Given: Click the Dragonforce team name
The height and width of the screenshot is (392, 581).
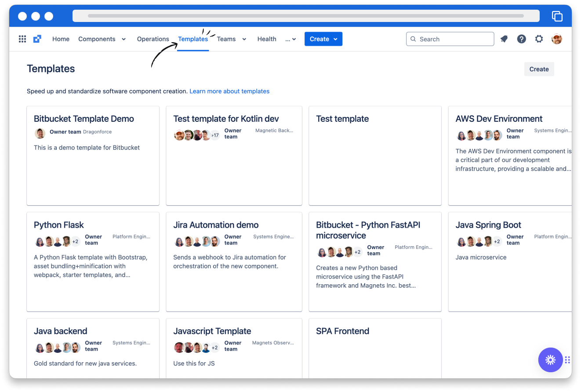Looking at the screenshot, I should coord(97,132).
